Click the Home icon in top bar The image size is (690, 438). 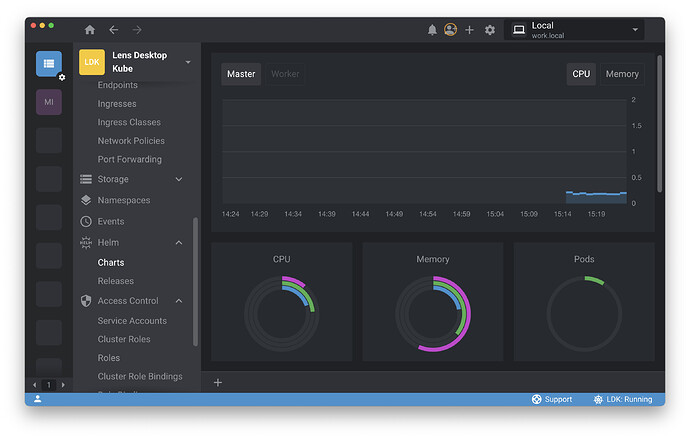coord(90,30)
